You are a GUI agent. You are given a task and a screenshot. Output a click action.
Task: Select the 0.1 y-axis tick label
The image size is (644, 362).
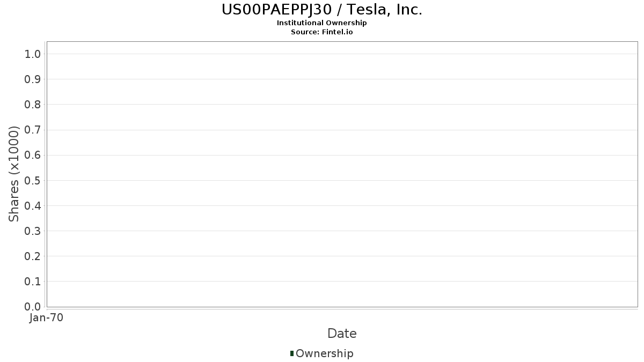click(33, 282)
